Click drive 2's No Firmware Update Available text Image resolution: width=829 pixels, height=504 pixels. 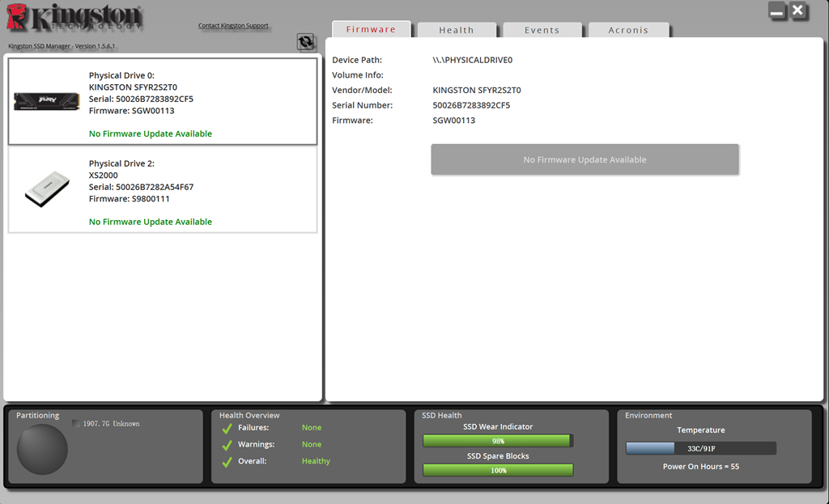pos(150,222)
